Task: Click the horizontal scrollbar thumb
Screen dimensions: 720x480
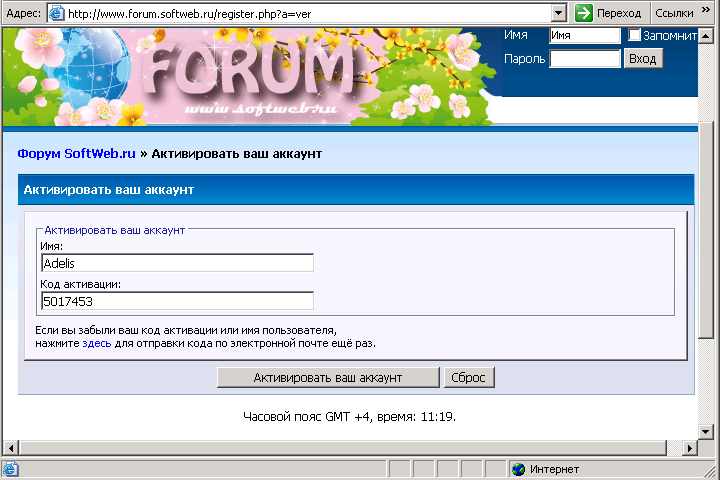Action: coord(342,448)
